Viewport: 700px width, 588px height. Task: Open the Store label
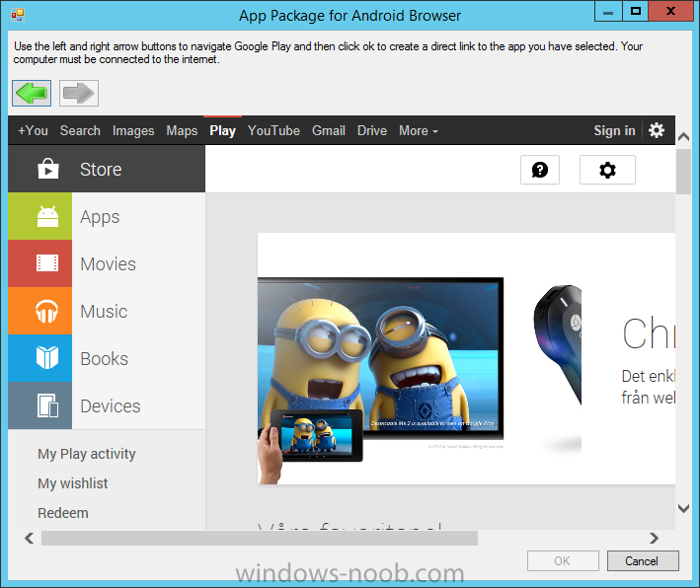tap(101, 170)
